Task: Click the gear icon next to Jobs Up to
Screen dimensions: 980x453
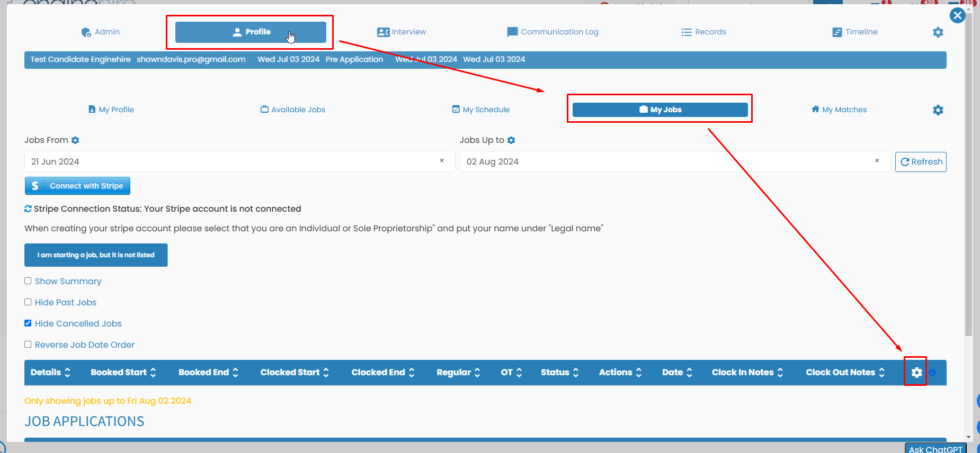Action: [x=511, y=140]
